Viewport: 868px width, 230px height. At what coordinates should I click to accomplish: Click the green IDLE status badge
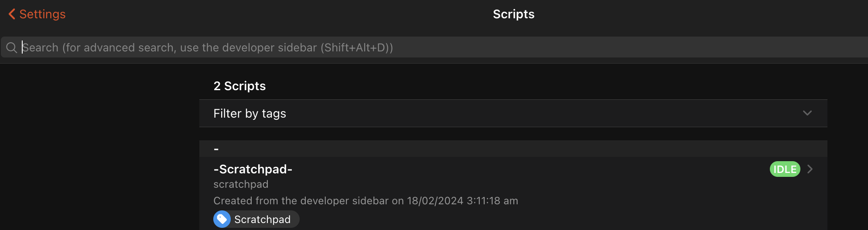(x=785, y=169)
